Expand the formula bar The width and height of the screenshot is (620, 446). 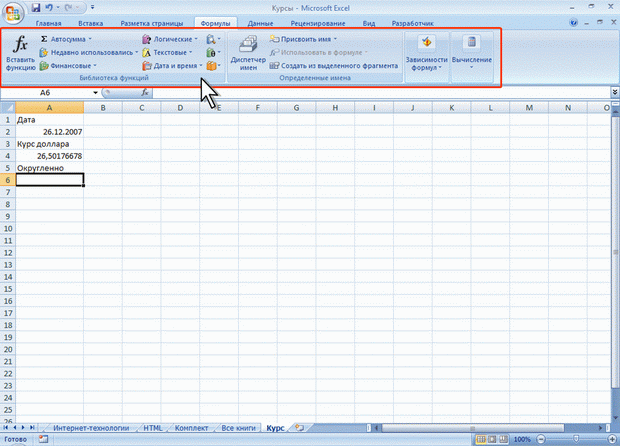[x=615, y=92]
